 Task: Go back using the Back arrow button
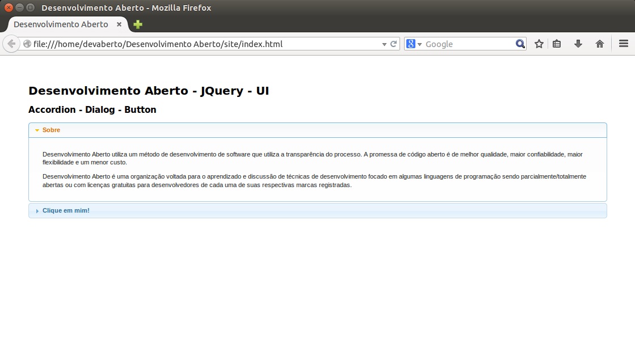pos(11,44)
